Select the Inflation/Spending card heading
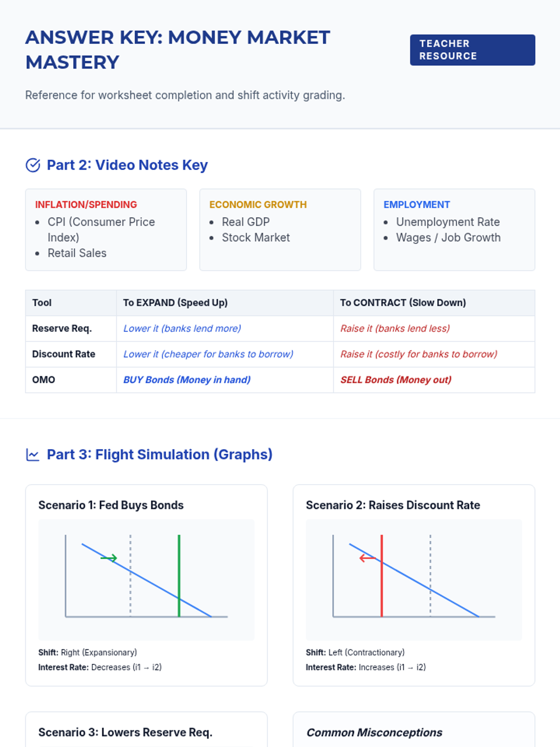The height and width of the screenshot is (747, 560). click(x=86, y=204)
